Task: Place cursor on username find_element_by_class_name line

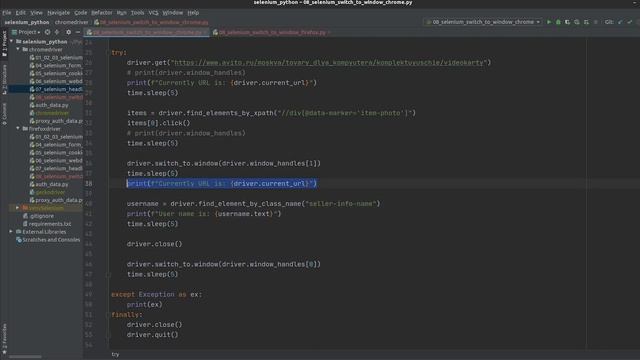Action: pyautogui.click(x=253, y=204)
